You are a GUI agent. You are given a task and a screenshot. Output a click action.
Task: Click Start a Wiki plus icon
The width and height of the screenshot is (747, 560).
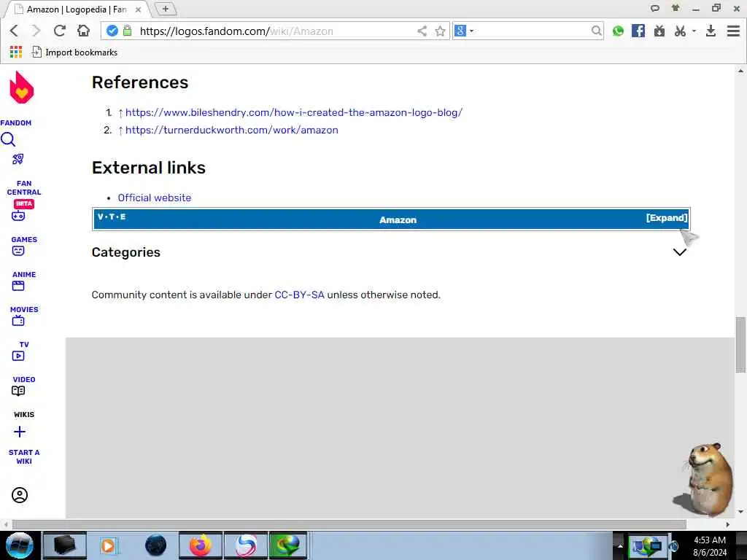20,432
